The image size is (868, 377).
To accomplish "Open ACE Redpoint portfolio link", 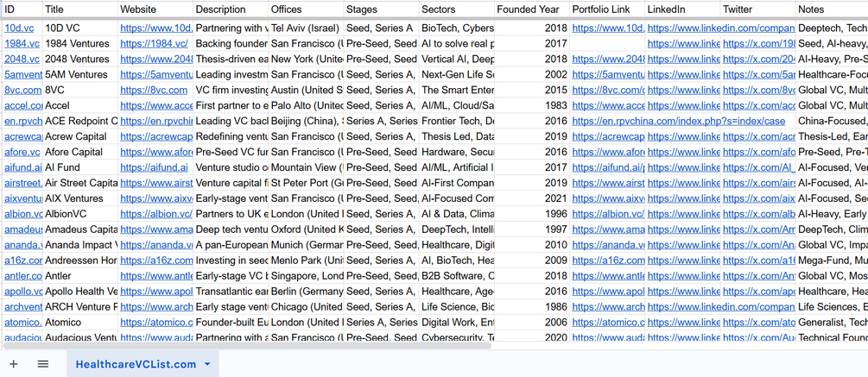I will [679, 121].
